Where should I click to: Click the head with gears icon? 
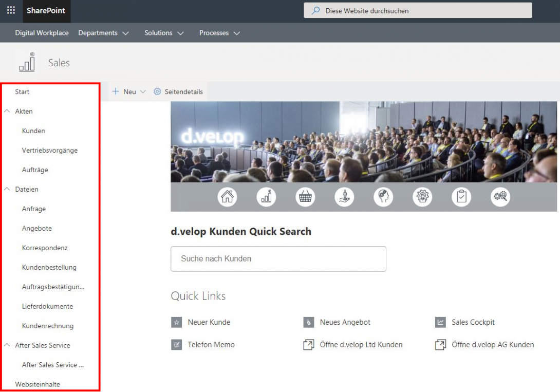383,196
